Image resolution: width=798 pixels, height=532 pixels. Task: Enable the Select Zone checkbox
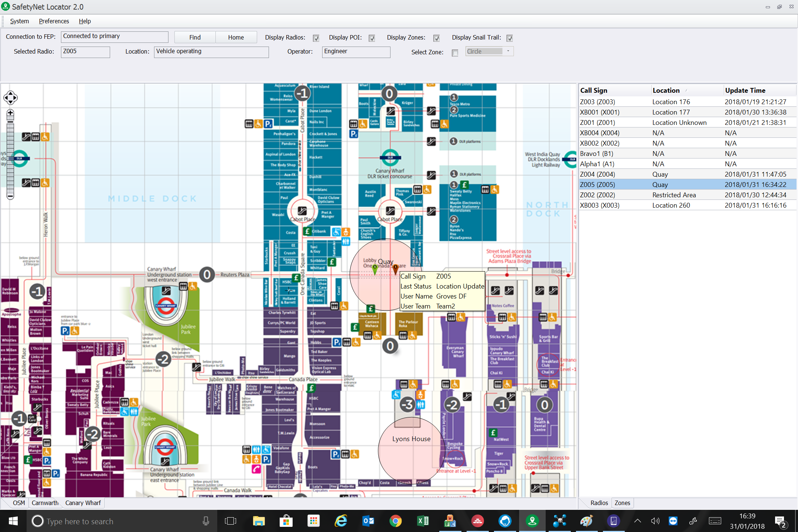pos(455,53)
